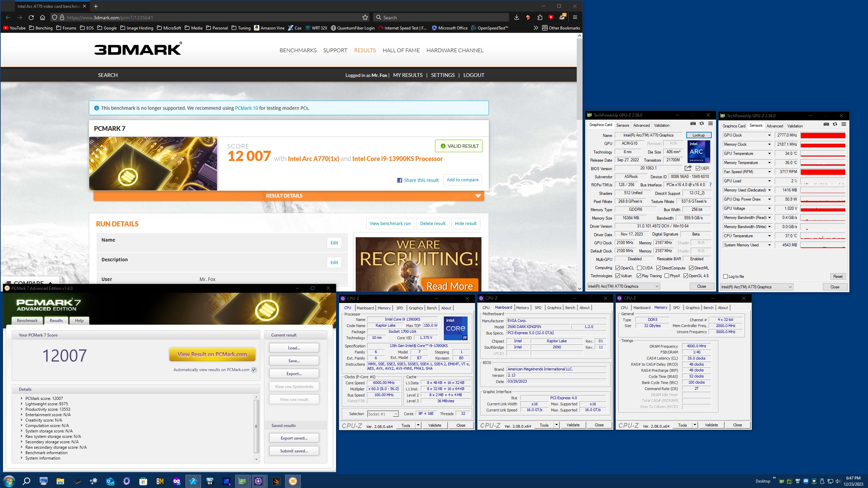
Task: Toggle the Ray Tracing checkbox
Action: (x=639, y=276)
